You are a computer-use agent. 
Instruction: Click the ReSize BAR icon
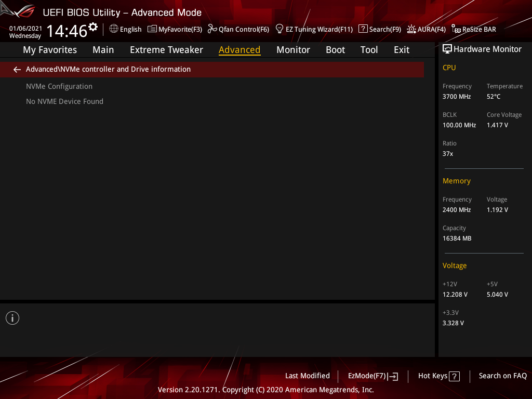(456, 29)
